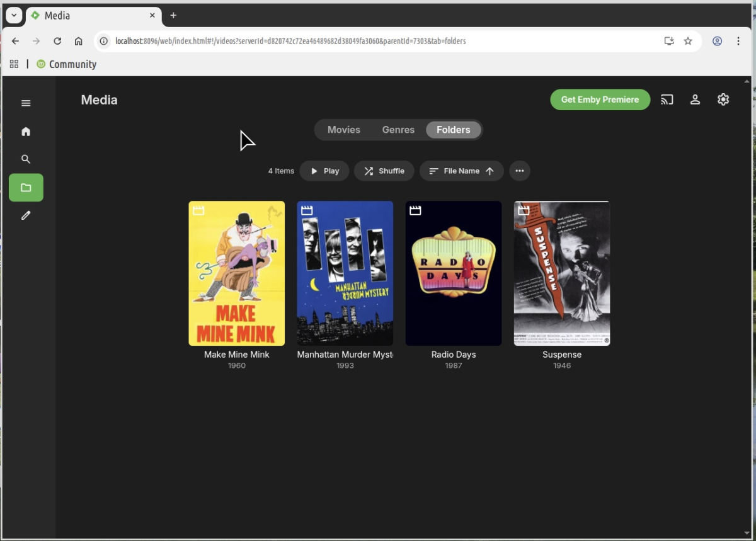
Task: Open Chrome three-dot menu
Action: [738, 41]
